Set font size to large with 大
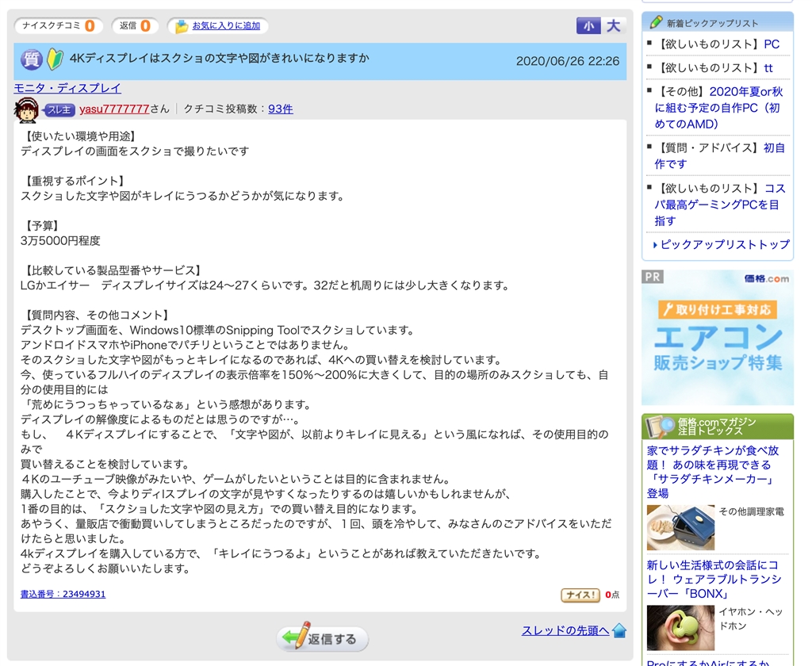812x666 pixels. 614,26
